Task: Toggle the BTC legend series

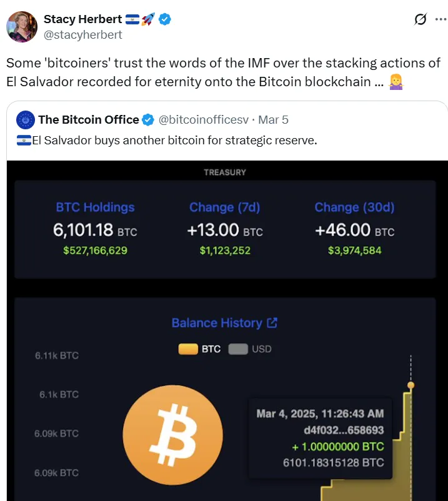Action: [x=199, y=349]
